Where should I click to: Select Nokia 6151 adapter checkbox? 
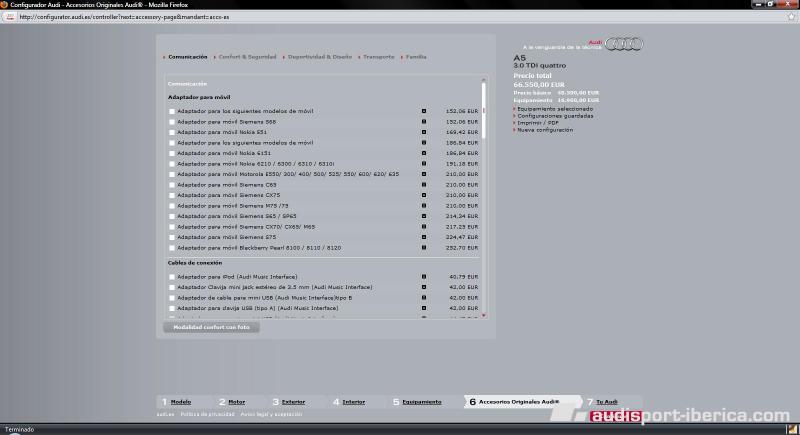coord(172,153)
